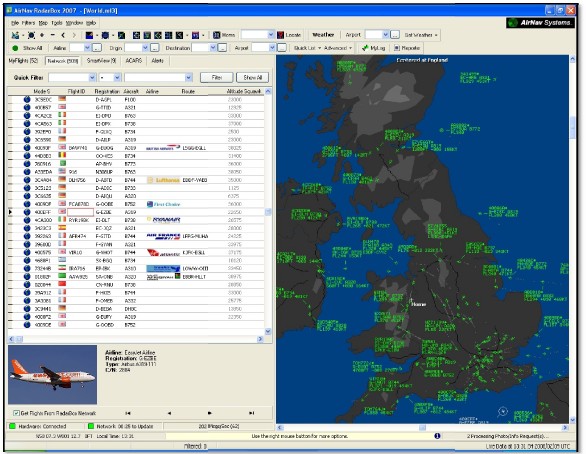Click the Ryanair logo in flight list
Image resolution: width=586 pixels, height=454 pixels.
coord(163,220)
